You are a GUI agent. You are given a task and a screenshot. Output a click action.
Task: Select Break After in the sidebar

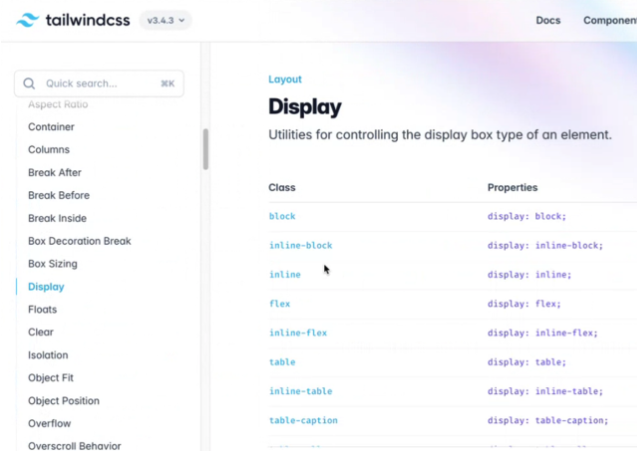click(54, 172)
